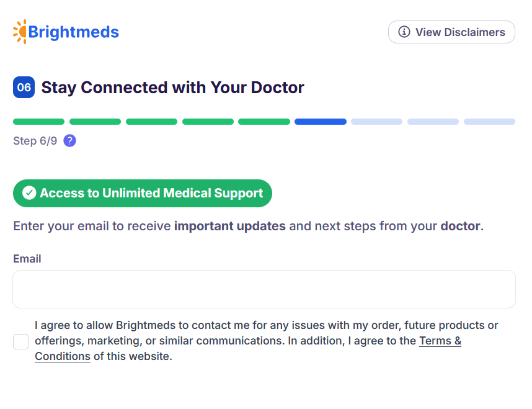Click the fourth green progress segment

(208, 122)
